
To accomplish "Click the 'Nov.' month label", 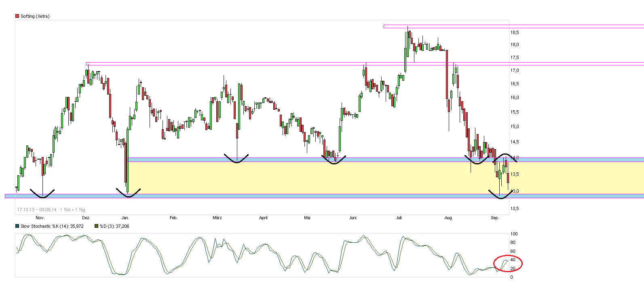I will point(40,218).
